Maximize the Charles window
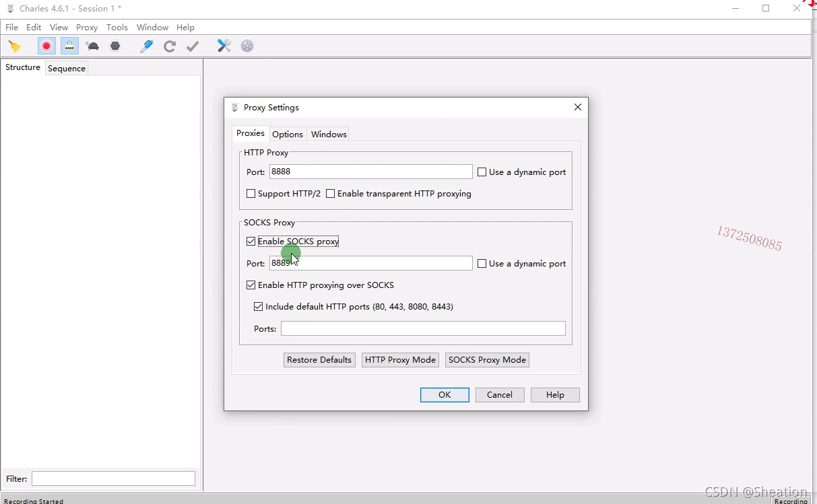Screen dimensions: 817x504 point(766,9)
